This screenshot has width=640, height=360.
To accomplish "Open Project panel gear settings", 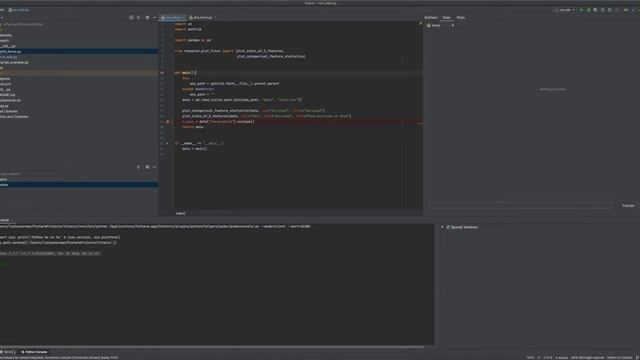I will (147, 18).
